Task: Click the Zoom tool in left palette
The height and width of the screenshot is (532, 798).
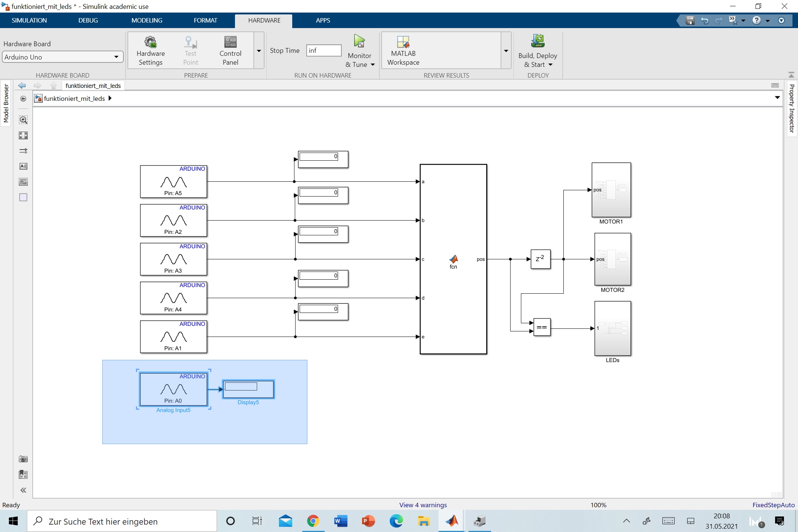Action: pyautogui.click(x=23, y=120)
